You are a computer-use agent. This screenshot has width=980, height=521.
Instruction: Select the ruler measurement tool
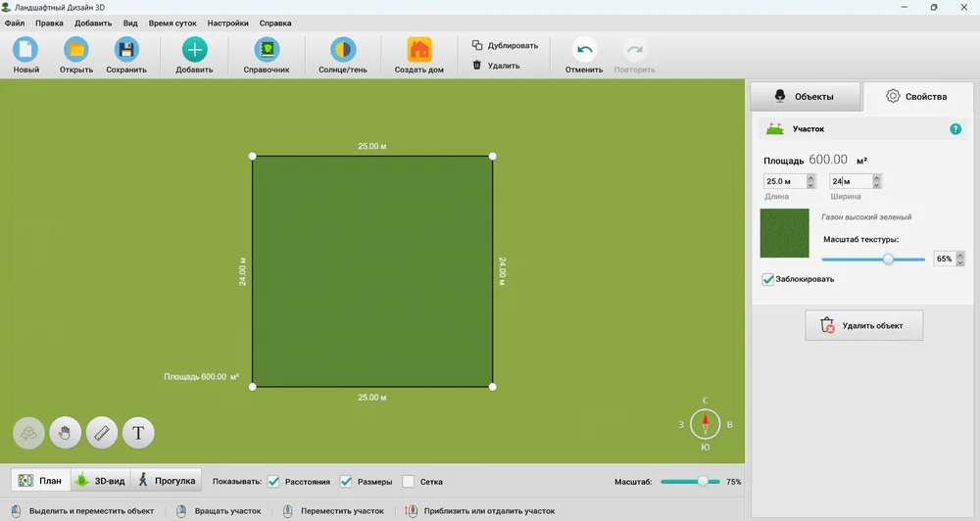tap(102, 433)
